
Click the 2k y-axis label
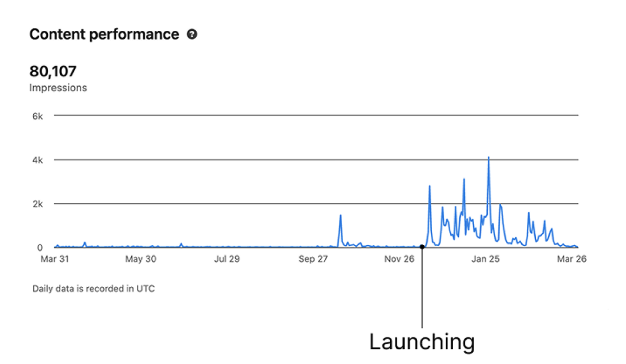click(x=37, y=204)
